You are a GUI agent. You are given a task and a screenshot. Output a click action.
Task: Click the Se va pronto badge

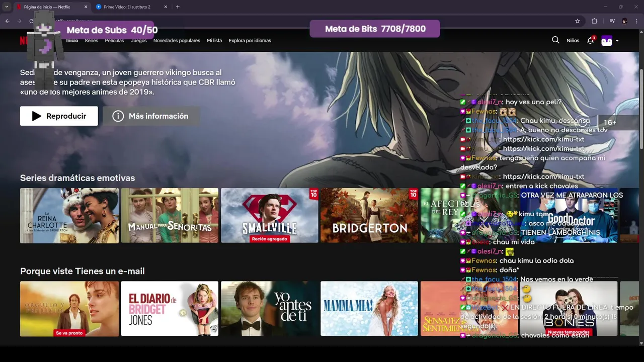coord(69,333)
